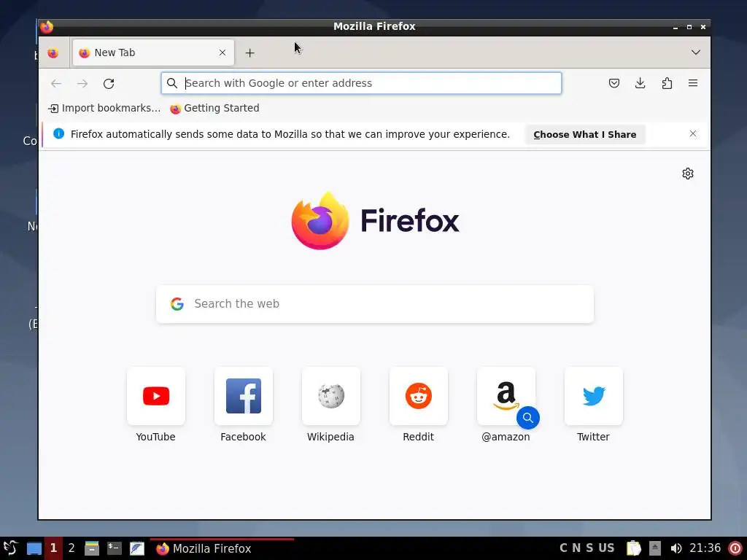Screen dimensions: 747x560
Task: Expand the list all tabs chevron
Action: [695, 52]
